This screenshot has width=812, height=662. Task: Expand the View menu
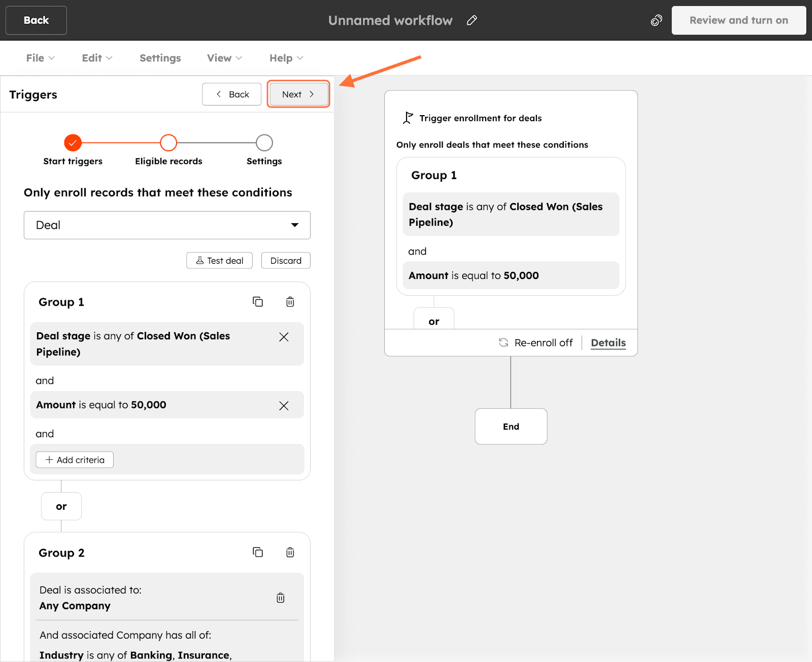pos(224,58)
